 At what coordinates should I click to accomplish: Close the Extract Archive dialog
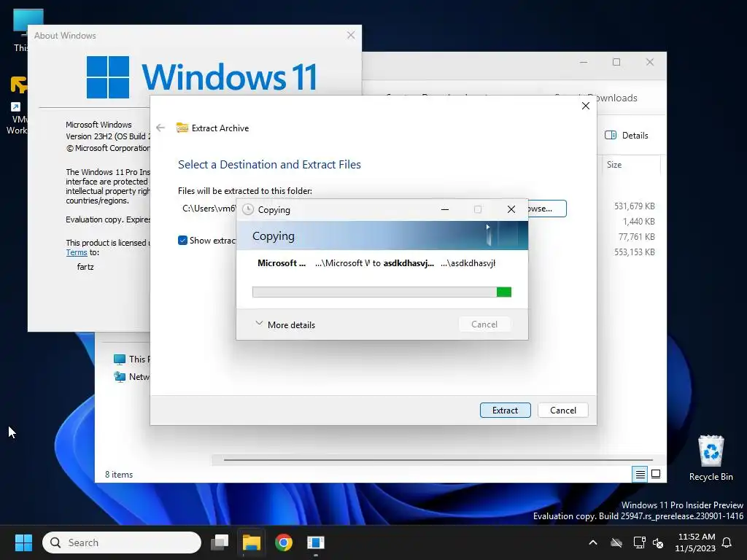pos(586,106)
